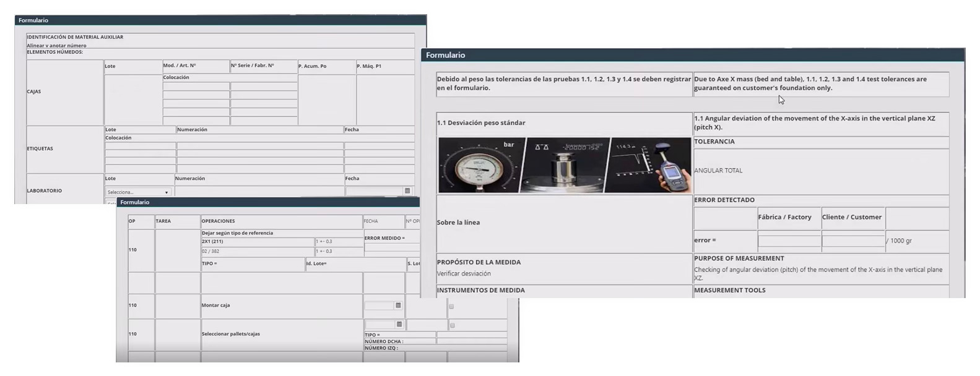Select 'Cliente / Customer' column header
Image resolution: width=980 pixels, height=376 pixels.
852,217
